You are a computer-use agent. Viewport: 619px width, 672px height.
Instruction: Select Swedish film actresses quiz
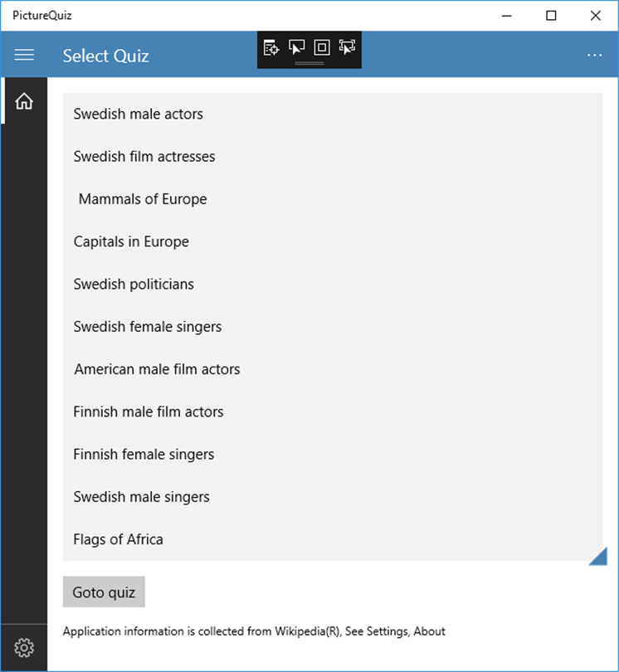coord(144,157)
